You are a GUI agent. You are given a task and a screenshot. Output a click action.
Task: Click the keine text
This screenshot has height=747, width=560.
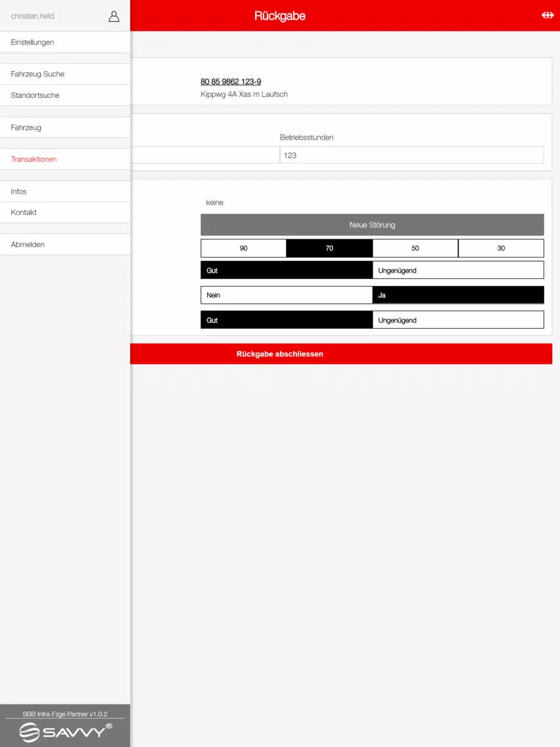[215, 203]
